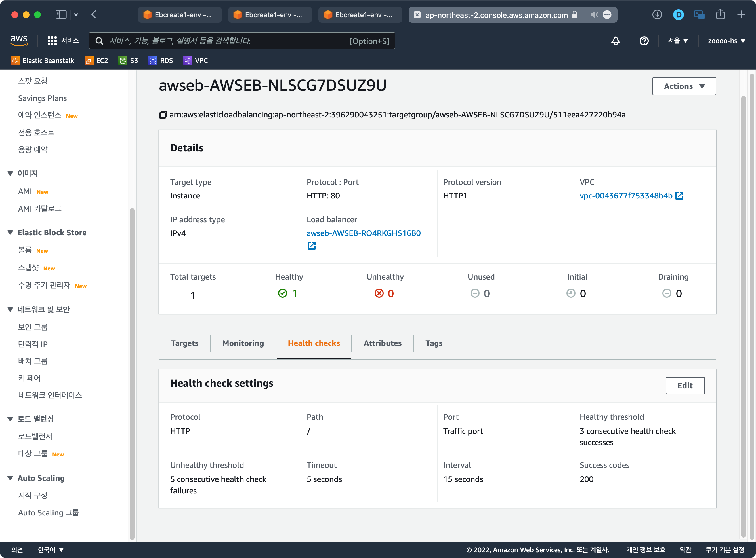The height and width of the screenshot is (558, 756).
Task: Click the browser address bar
Action: point(513,15)
